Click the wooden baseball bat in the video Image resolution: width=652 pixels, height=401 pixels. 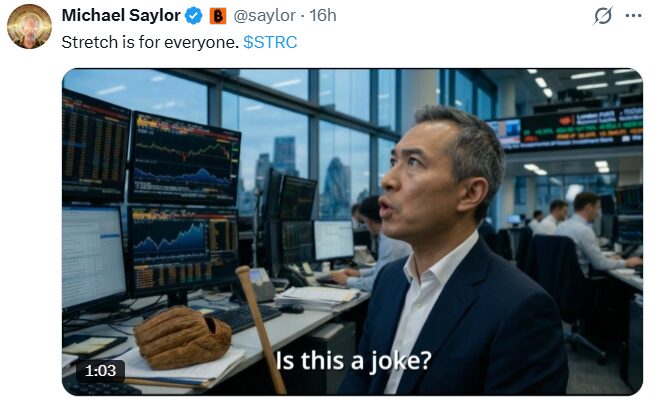260,325
